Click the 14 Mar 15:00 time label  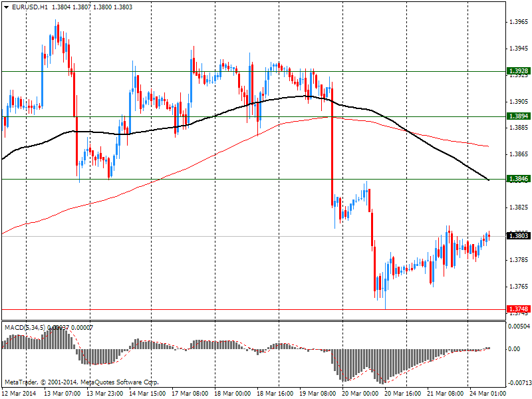147,394
